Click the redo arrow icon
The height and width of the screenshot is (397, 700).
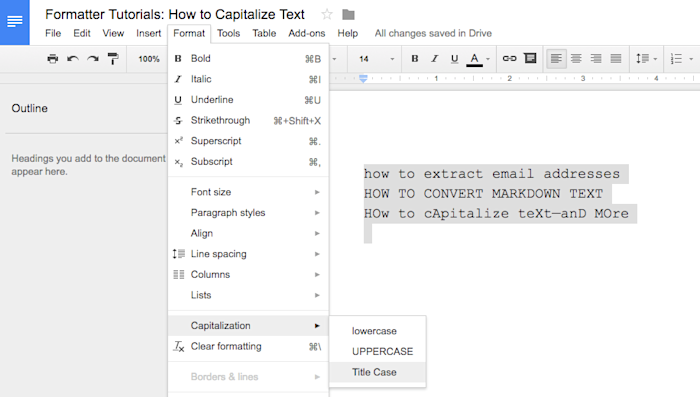[x=93, y=59]
